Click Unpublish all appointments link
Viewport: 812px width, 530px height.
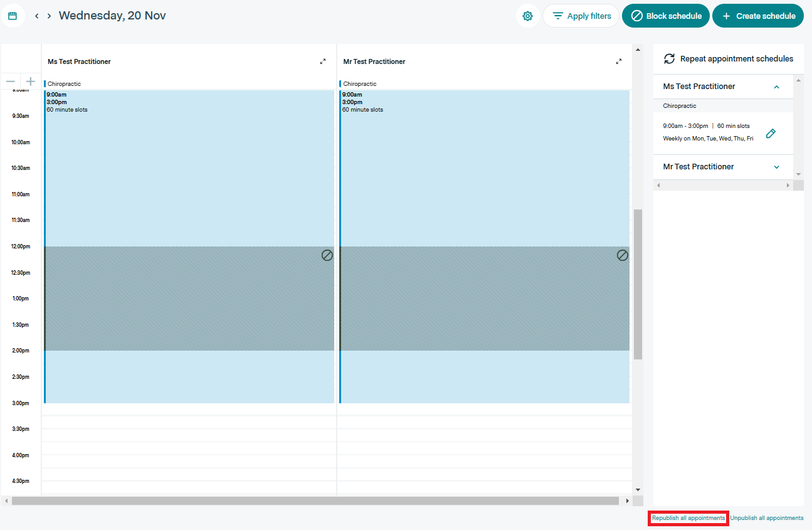[x=766, y=518]
